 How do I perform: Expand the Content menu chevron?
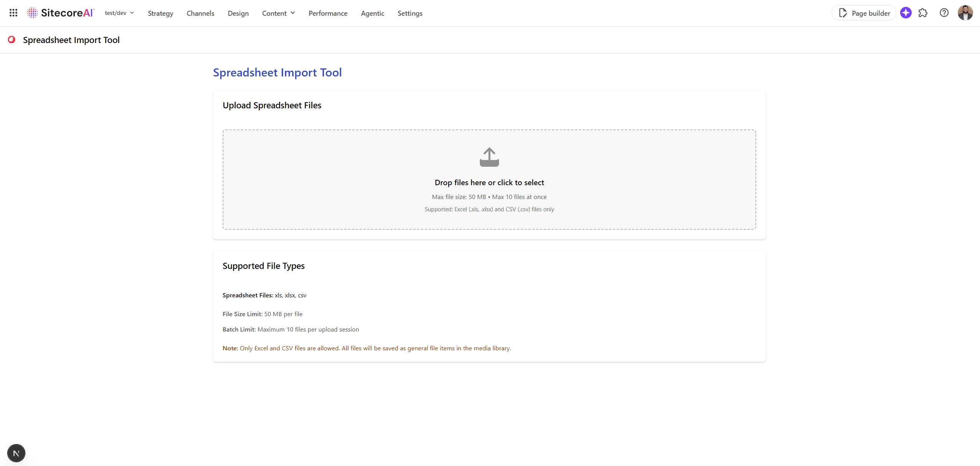point(292,13)
